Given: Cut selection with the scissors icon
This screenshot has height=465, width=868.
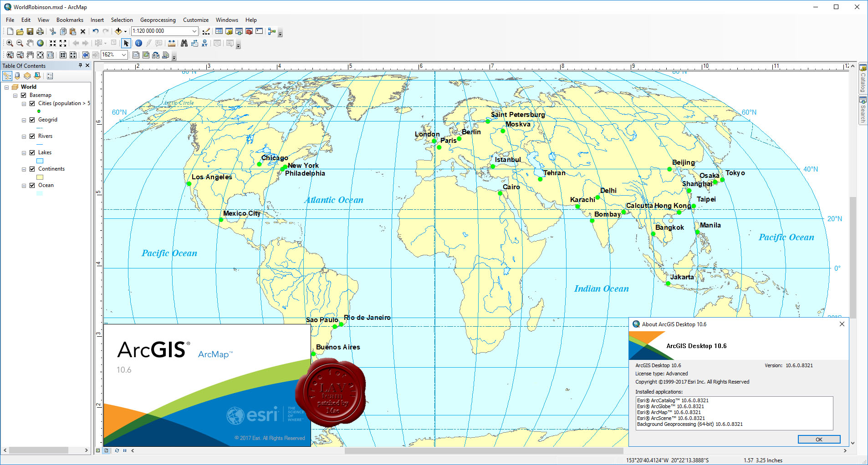Looking at the screenshot, I should [53, 31].
